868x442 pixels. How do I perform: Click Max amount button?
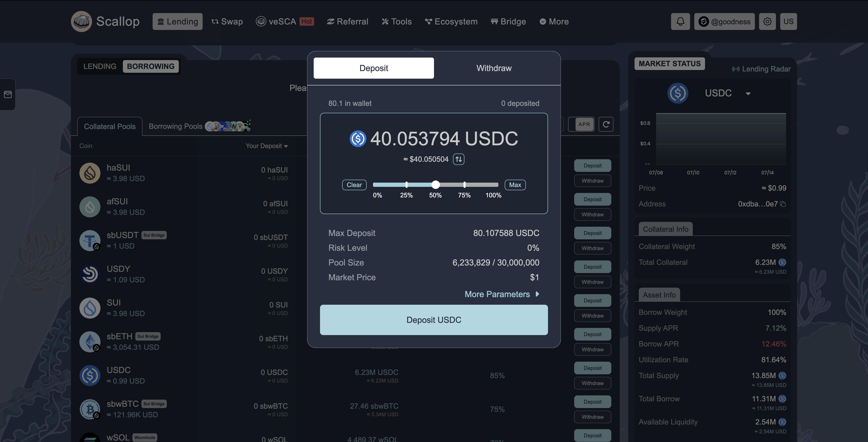coord(515,185)
